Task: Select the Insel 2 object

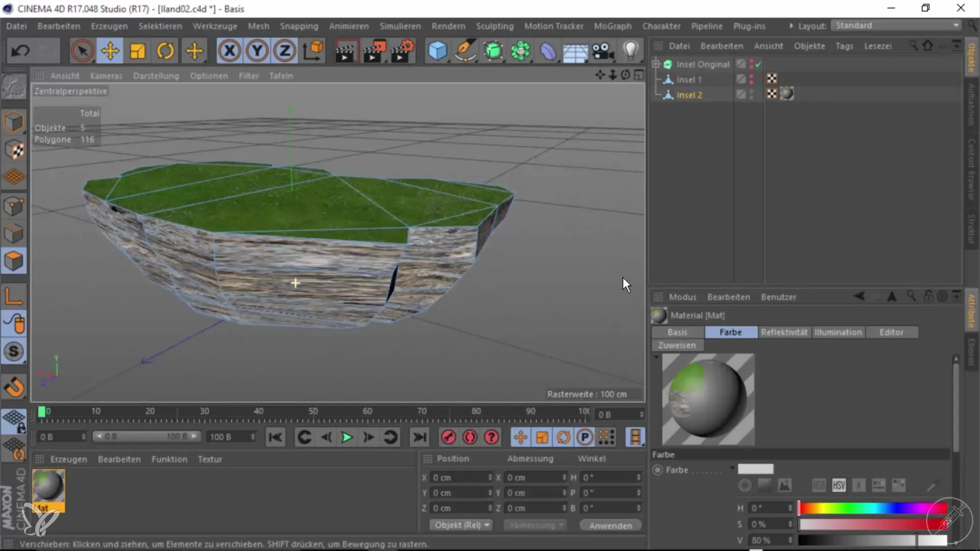Action: (x=689, y=95)
